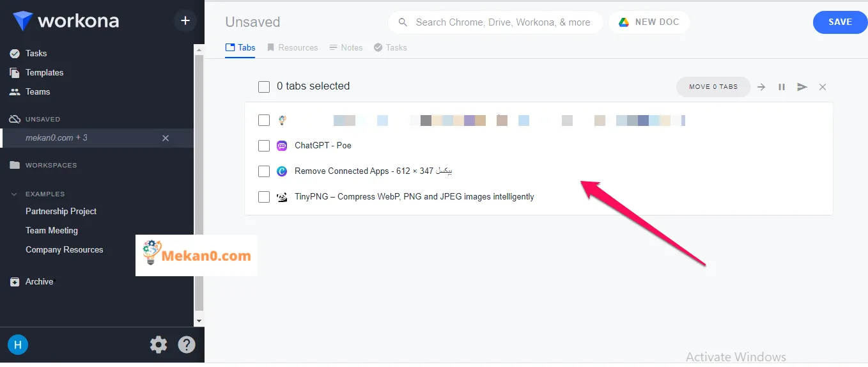Click the NEW DOC button
868x367 pixels.
point(649,22)
